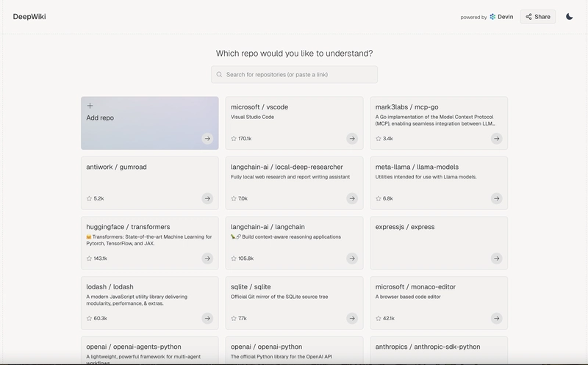The image size is (588, 365).
Task: Select the openai / openai-agents-python title
Action: point(134,347)
